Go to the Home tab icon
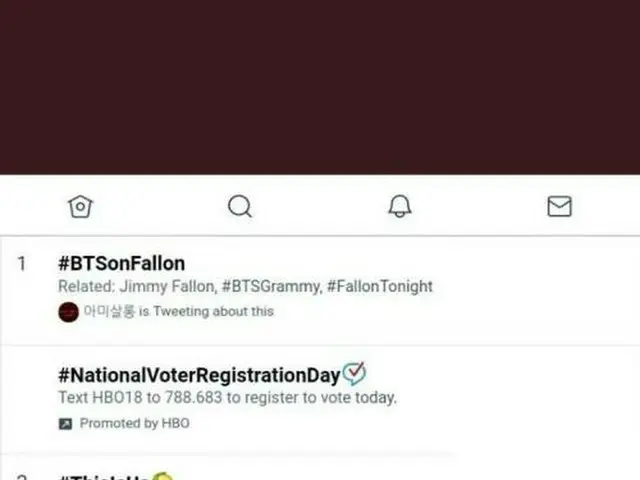640x480 pixels. [80, 206]
